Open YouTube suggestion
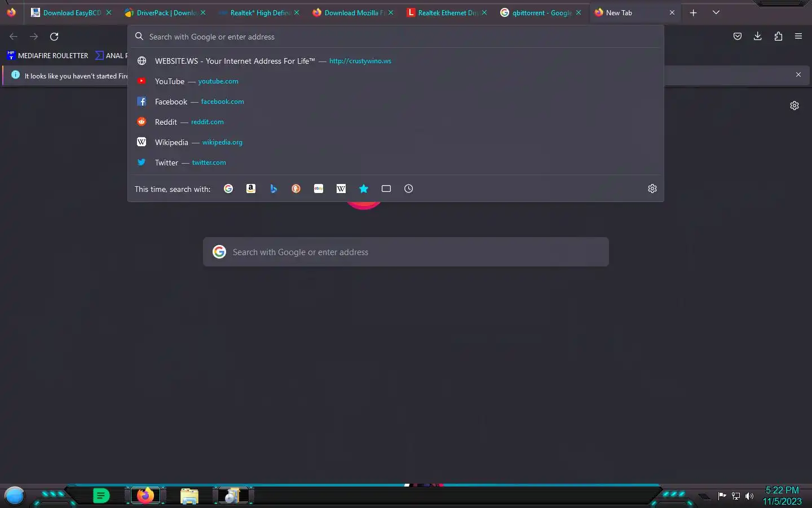This screenshot has width=812, height=508. coord(396,81)
